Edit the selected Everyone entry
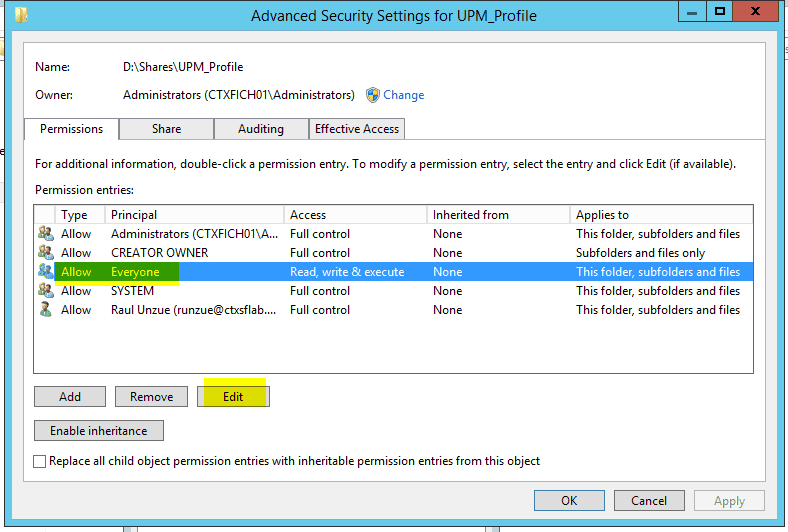788x532 pixels. (233, 397)
